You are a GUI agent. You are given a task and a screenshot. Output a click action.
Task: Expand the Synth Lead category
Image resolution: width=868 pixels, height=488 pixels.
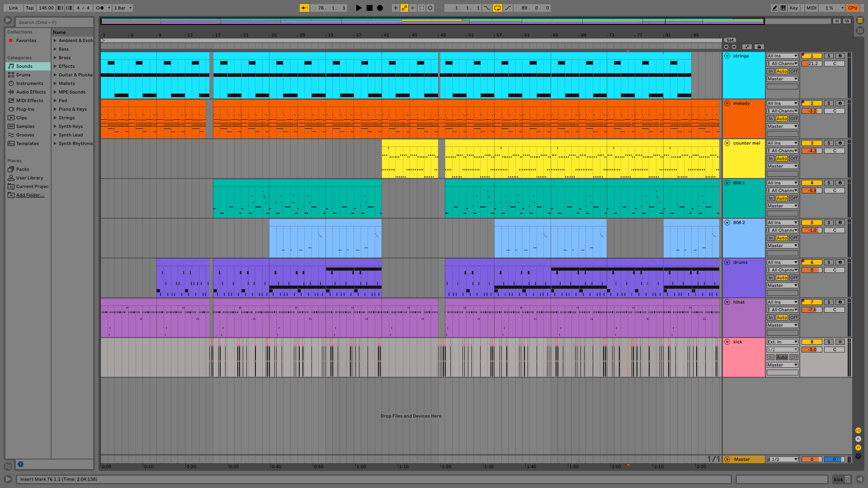(x=55, y=135)
